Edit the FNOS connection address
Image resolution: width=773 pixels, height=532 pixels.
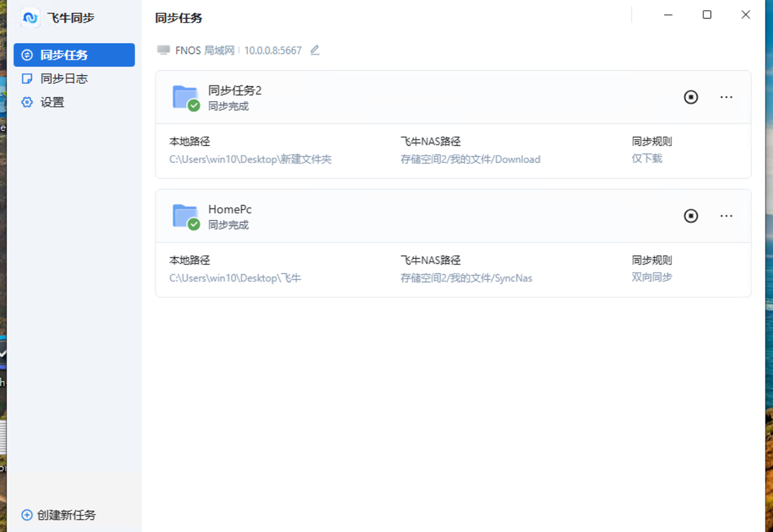point(315,50)
